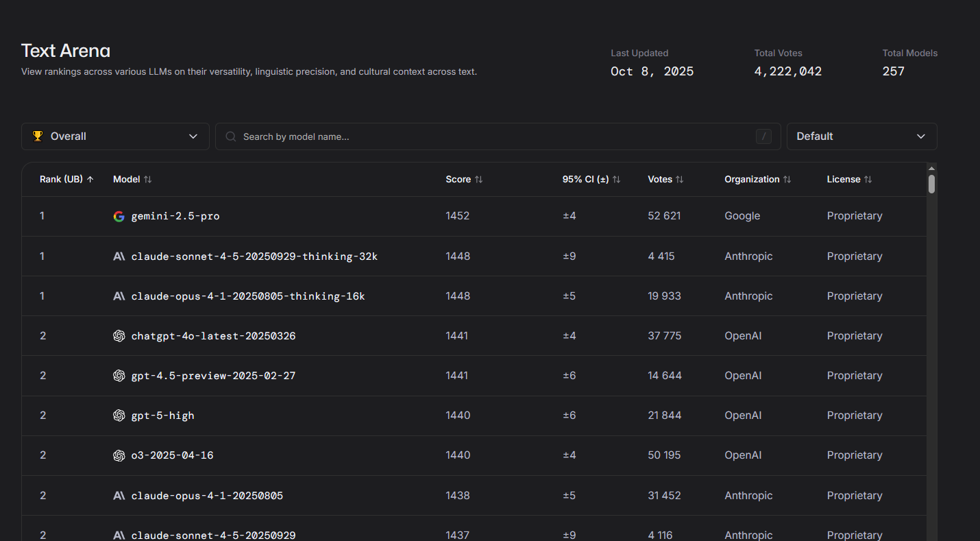
Task: Click the 4,222,042 total votes value
Action: click(x=788, y=71)
